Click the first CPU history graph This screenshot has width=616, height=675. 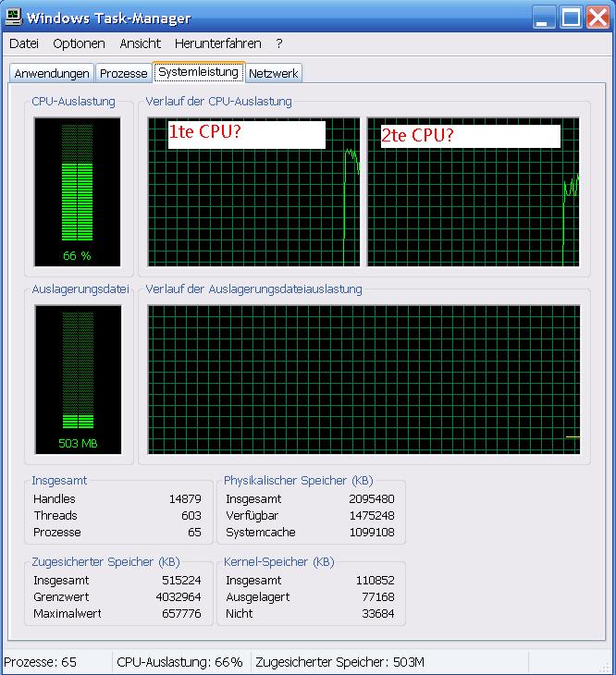[x=254, y=192]
